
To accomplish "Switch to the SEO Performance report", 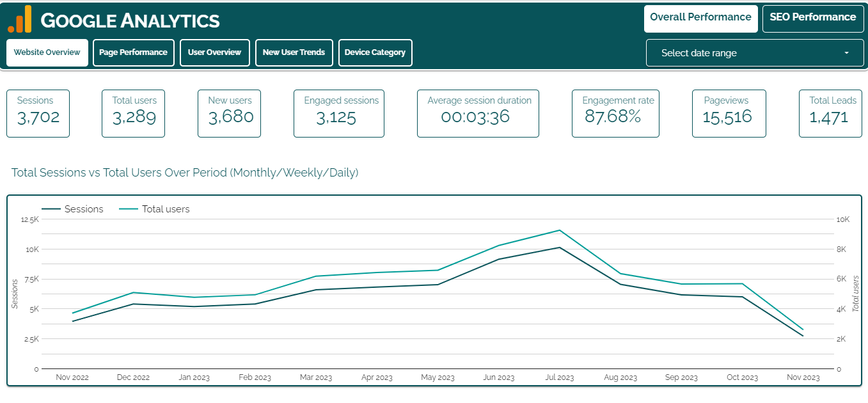I will pyautogui.click(x=812, y=18).
